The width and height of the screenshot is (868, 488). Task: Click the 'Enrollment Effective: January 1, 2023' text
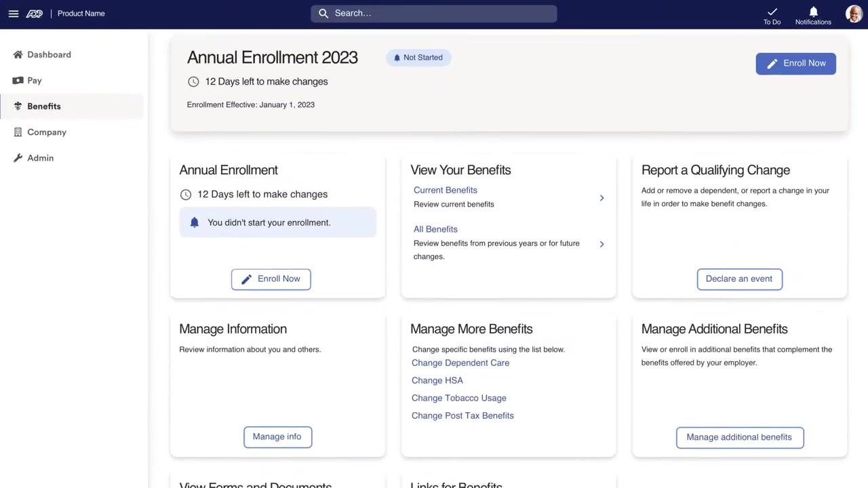[251, 105]
